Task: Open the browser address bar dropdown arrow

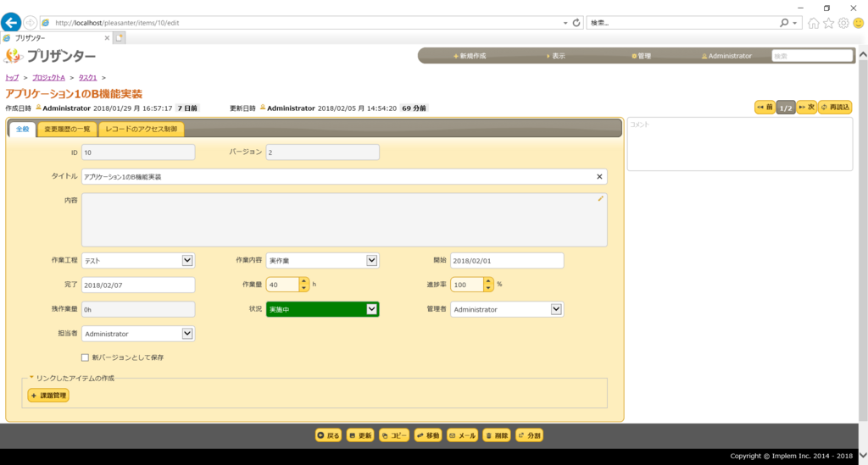Action: pos(565,23)
